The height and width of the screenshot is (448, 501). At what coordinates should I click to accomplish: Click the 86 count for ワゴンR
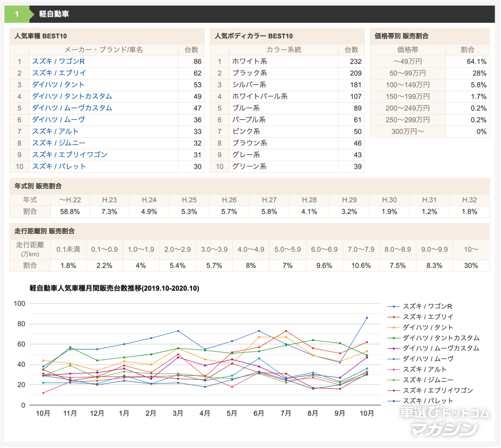(x=198, y=61)
